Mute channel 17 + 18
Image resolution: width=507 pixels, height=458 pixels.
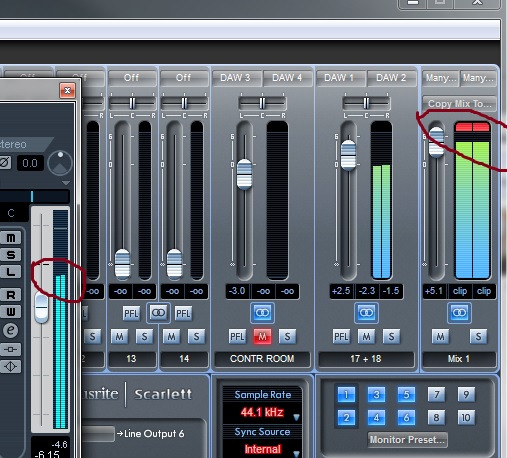click(x=366, y=337)
